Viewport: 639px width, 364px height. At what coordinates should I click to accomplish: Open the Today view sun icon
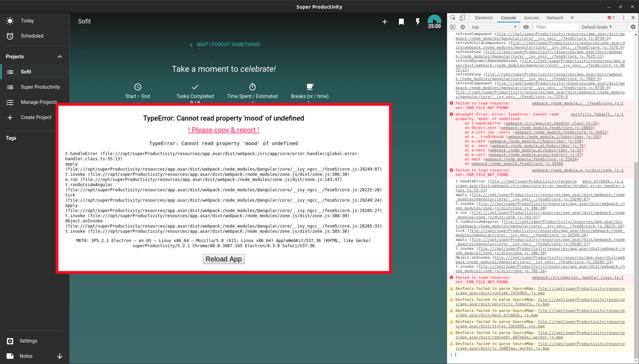pyautogui.click(x=10, y=21)
